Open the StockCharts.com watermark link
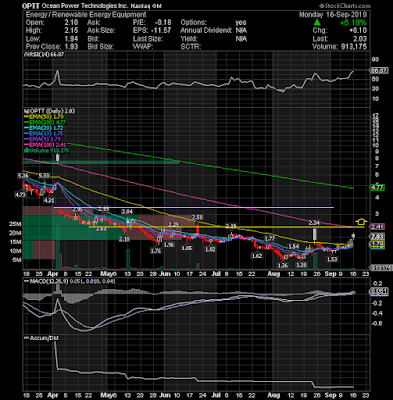Viewport: 393px width, 400px height. tap(345, 6)
